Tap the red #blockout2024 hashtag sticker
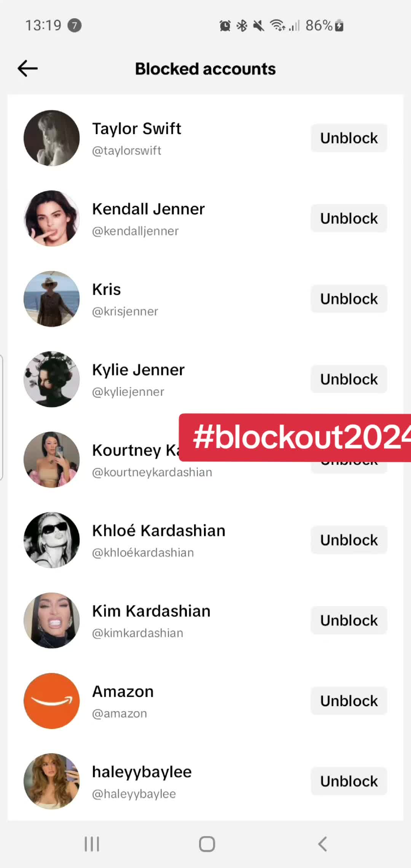The height and width of the screenshot is (868, 411). click(295, 438)
